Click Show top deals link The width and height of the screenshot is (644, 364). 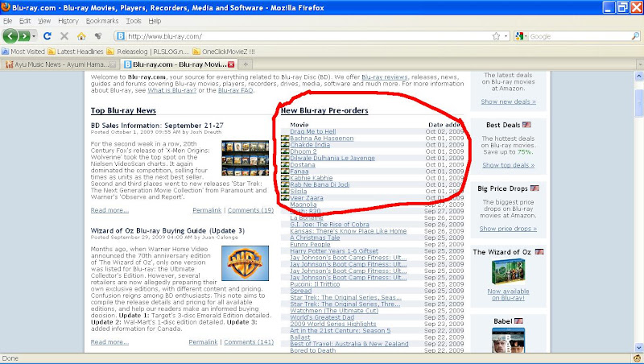[509, 165]
